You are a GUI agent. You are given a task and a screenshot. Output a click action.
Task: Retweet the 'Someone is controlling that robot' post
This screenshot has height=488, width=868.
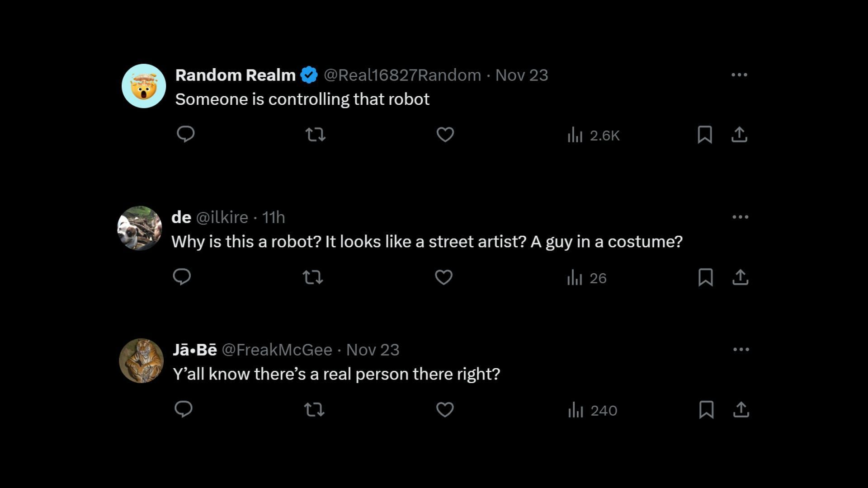click(315, 135)
